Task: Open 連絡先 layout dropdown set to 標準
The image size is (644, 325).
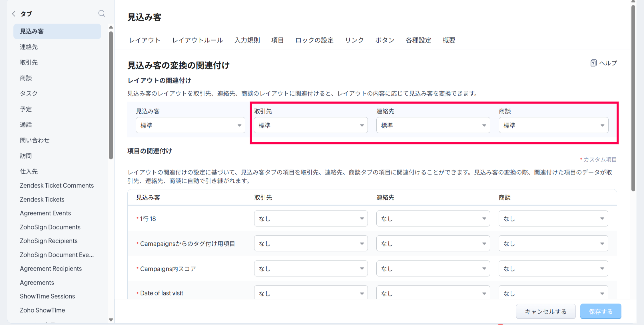Action: coord(433,125)
